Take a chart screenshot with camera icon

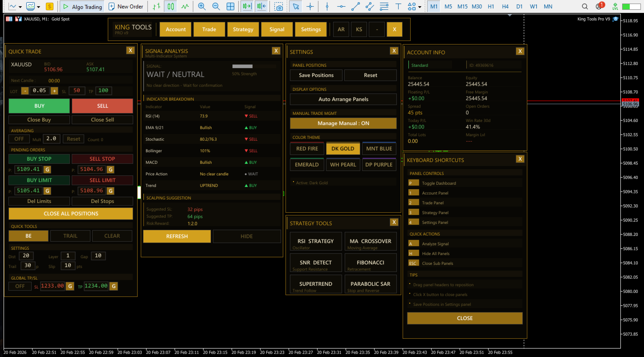coord(279,7)
